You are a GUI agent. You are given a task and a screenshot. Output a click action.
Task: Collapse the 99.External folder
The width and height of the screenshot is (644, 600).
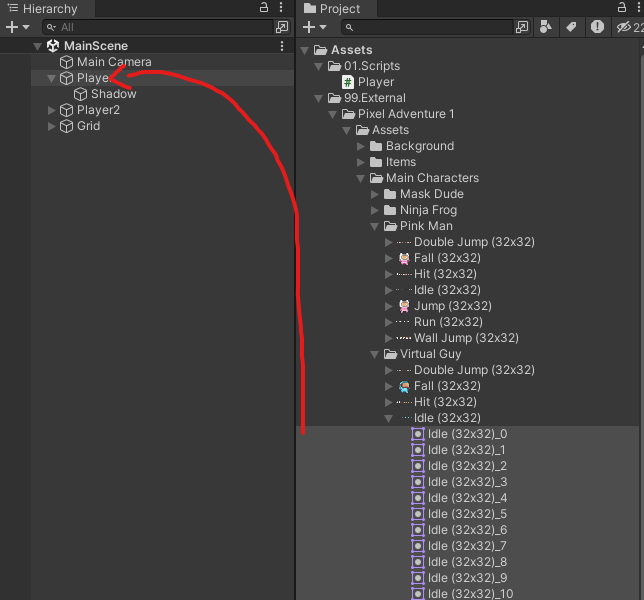318,99
